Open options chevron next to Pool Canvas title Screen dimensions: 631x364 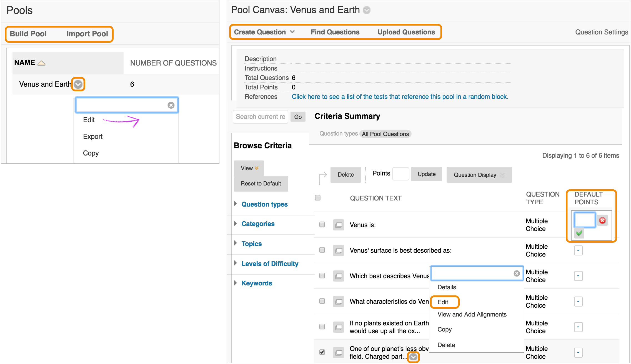pos(367,10)
